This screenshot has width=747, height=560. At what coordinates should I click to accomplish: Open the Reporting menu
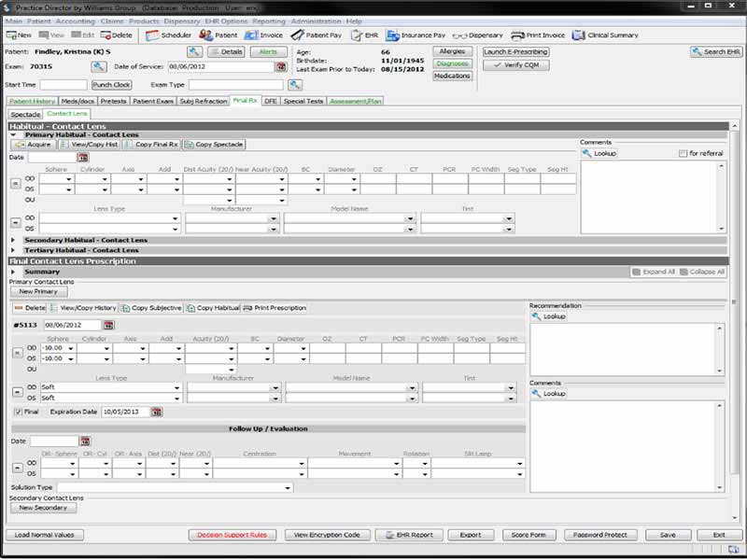(269, 21)
